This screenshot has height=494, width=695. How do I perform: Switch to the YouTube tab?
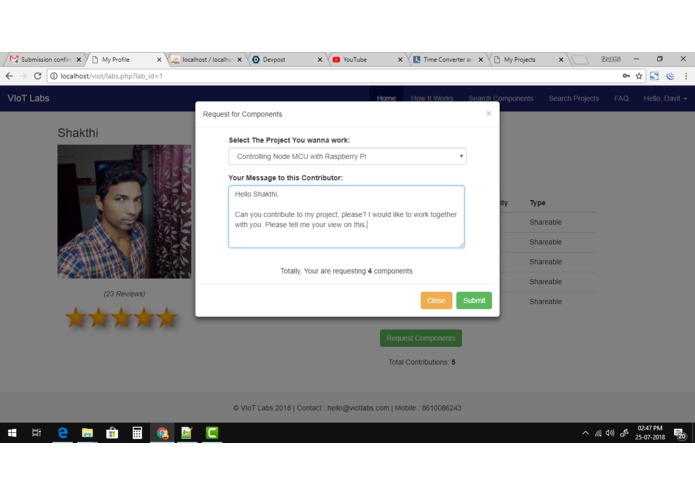(x=367, y=59)
